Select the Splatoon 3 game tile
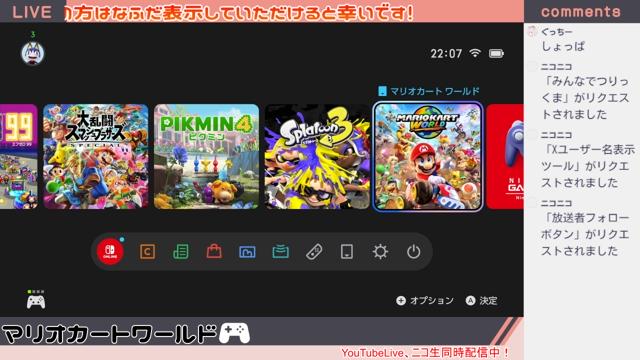The width and height of the screenshot is (640, 360). pyautogui.click(x=317, y=157)
